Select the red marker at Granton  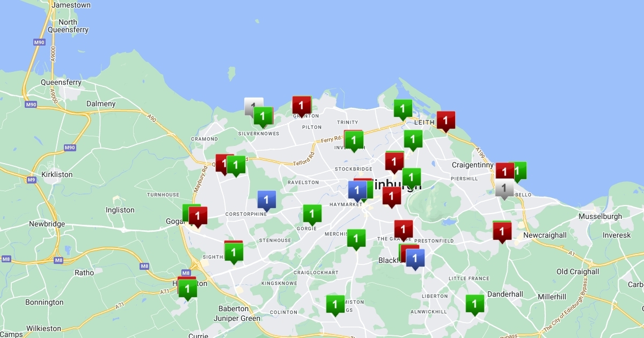(302, 105)
